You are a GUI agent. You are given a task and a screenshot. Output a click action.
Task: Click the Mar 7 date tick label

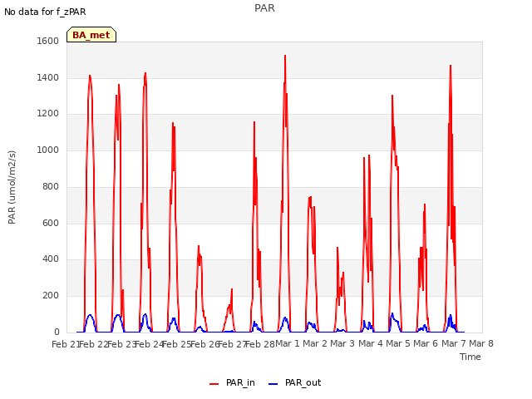click(x=454, y=343)
